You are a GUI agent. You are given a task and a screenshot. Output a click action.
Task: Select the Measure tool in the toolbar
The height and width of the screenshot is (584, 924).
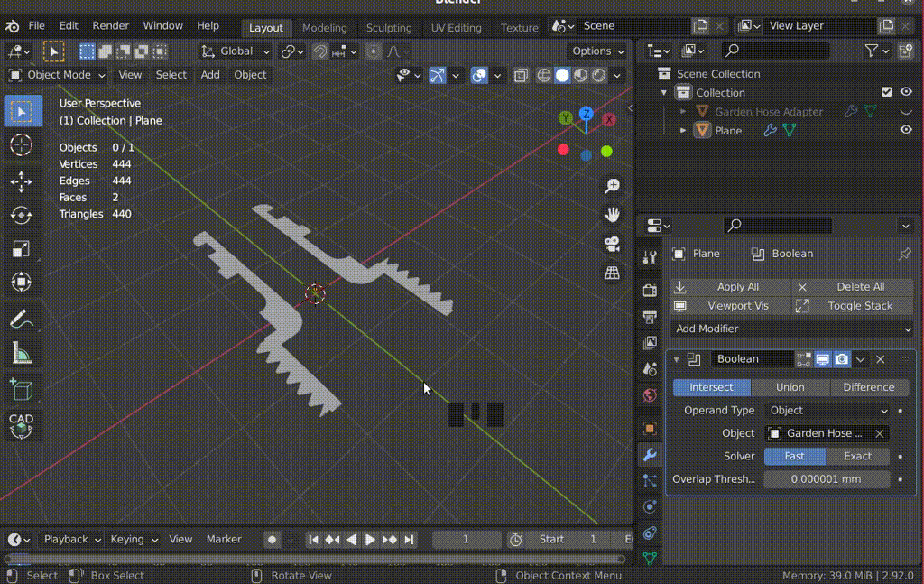point(21,352)
